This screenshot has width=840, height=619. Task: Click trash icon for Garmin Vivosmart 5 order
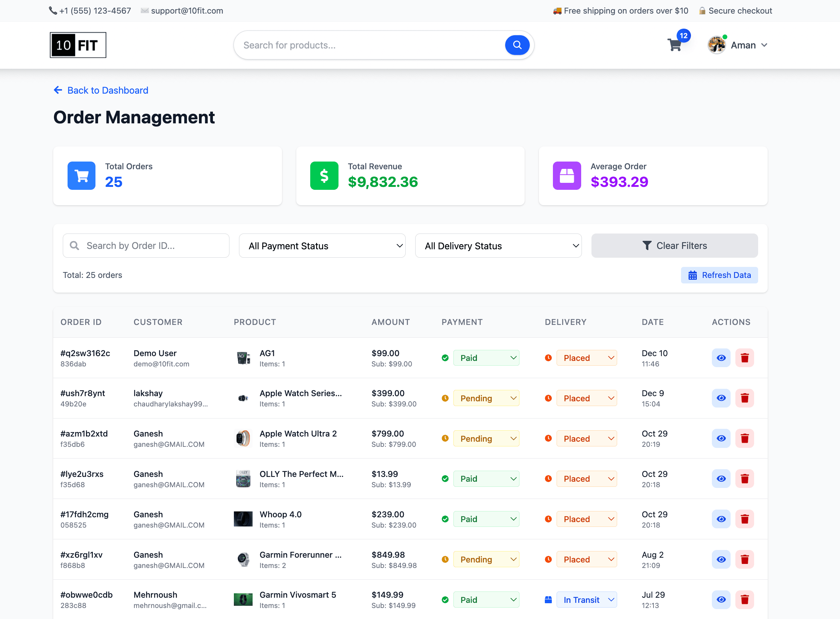pyautogui.click(x=744, y=600)
